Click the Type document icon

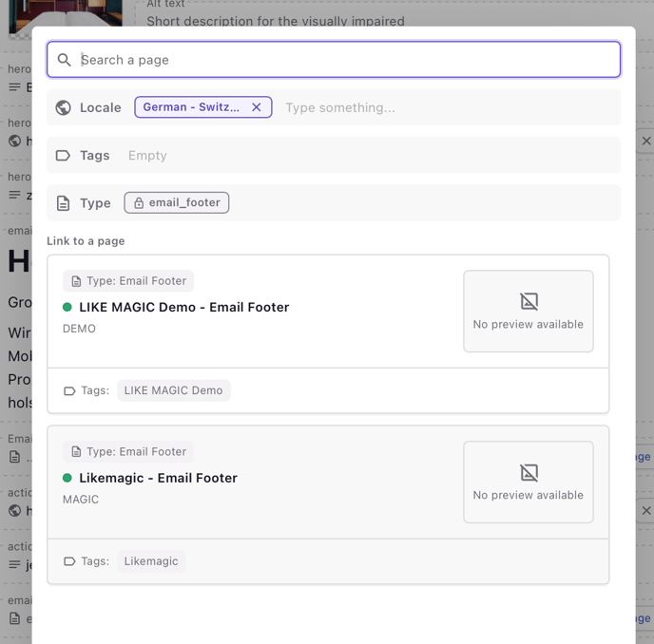(64, 202)
